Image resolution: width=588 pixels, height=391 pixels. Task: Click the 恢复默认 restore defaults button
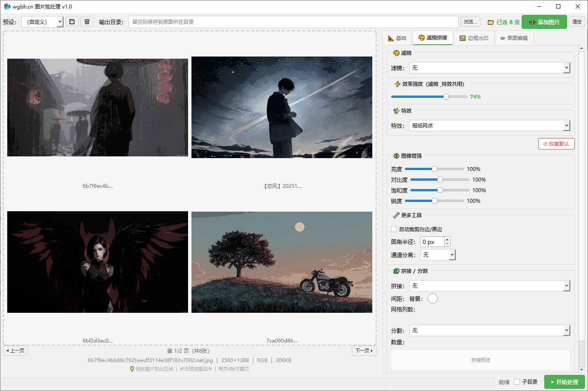point(557,144)
